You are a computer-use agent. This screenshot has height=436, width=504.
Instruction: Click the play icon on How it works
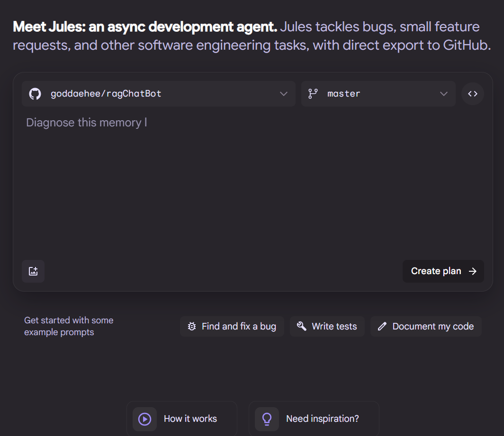(144, 419)
